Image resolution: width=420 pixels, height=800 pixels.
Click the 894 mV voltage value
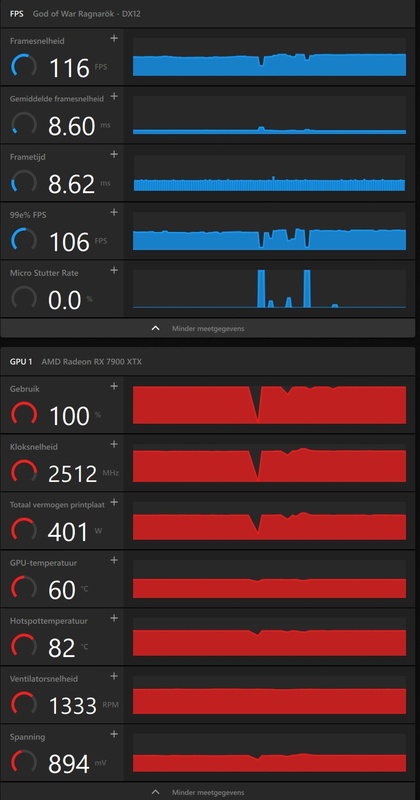[x=69, y=764]
